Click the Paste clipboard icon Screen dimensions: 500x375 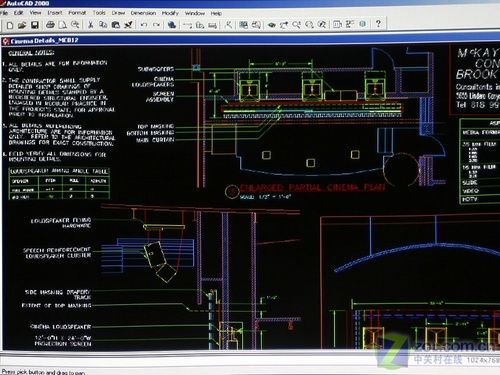(x=116, y=25)
